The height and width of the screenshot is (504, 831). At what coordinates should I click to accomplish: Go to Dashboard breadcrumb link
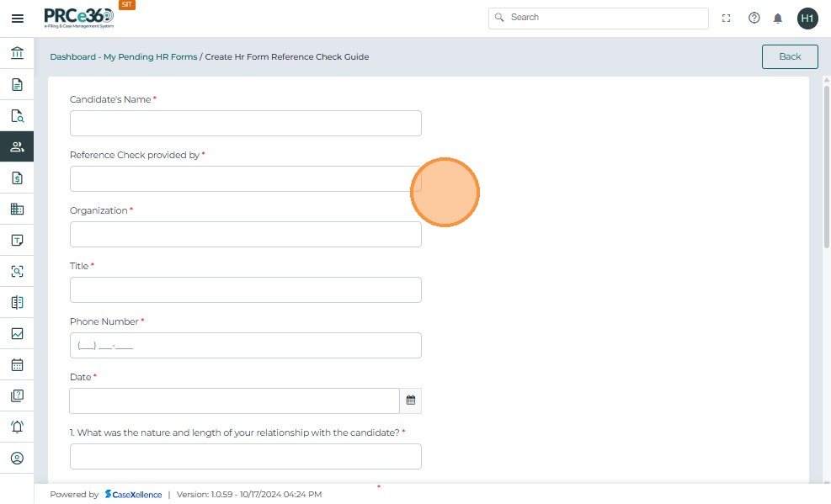pyautogui.click(x=72, y=57)
